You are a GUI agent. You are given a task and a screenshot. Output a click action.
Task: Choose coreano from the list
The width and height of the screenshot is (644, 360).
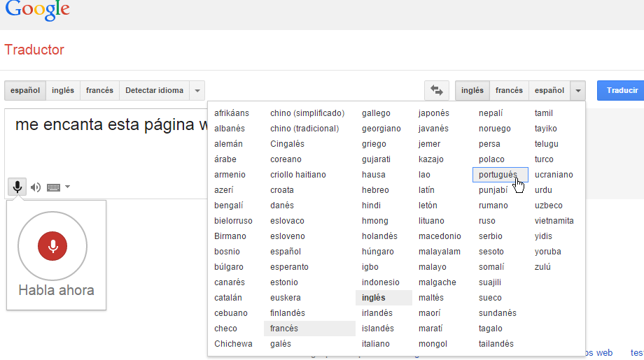(x=286, y=159)
